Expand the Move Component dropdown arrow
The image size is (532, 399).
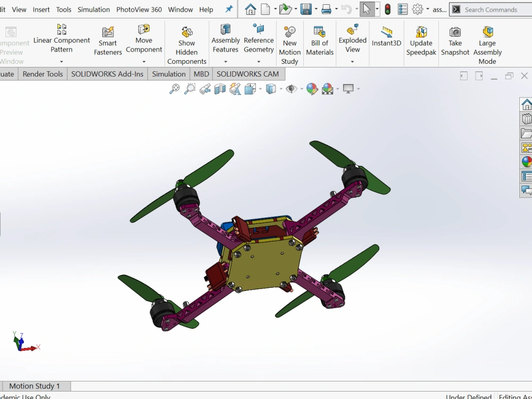144,62
